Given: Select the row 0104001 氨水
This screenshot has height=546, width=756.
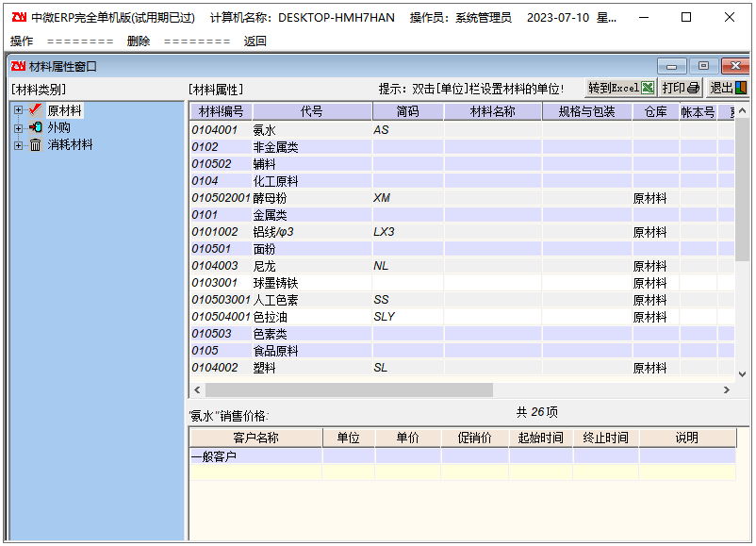Looking at the screenshot, I should pos(463,130).
